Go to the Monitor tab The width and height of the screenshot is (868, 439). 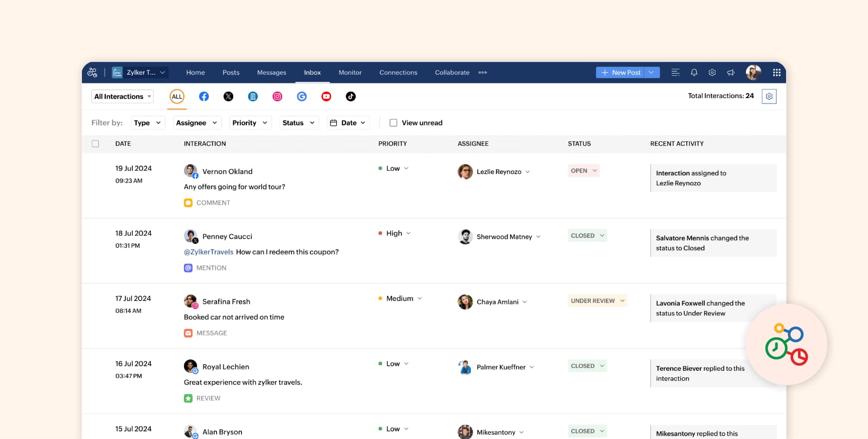[x=350, y=72]
